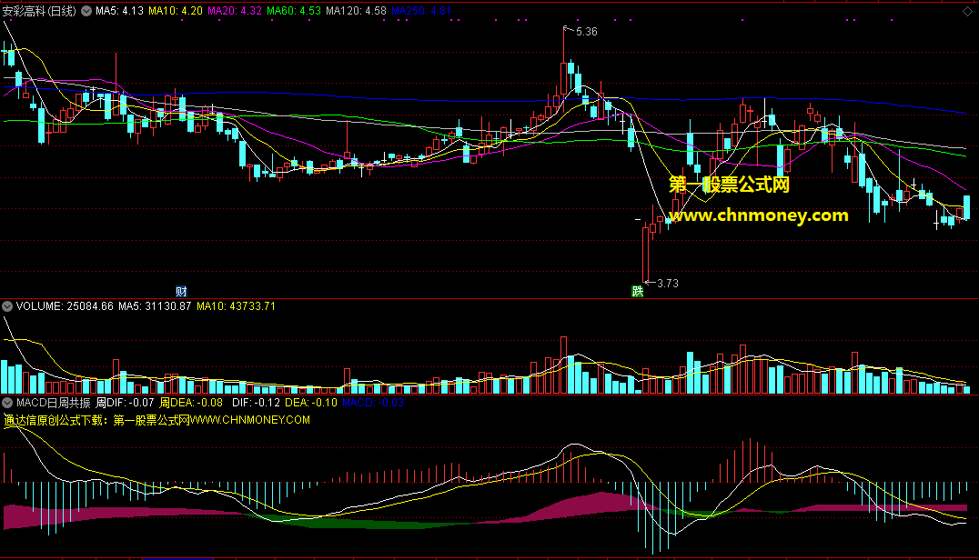Click the DIF: -0.12 value
The height and width of the screenshot is (560, 979).
click(x=256, y=403)
